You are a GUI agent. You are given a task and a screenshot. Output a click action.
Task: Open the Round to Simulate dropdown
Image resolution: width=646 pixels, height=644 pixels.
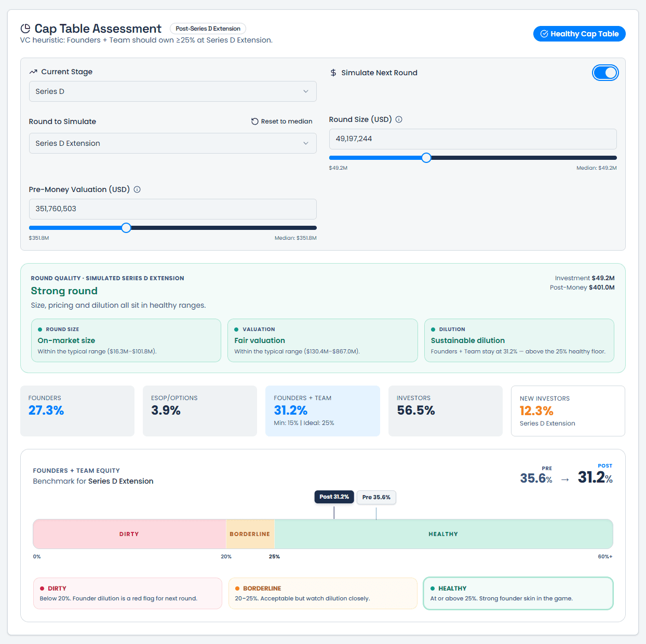click(x=172, y=143)
